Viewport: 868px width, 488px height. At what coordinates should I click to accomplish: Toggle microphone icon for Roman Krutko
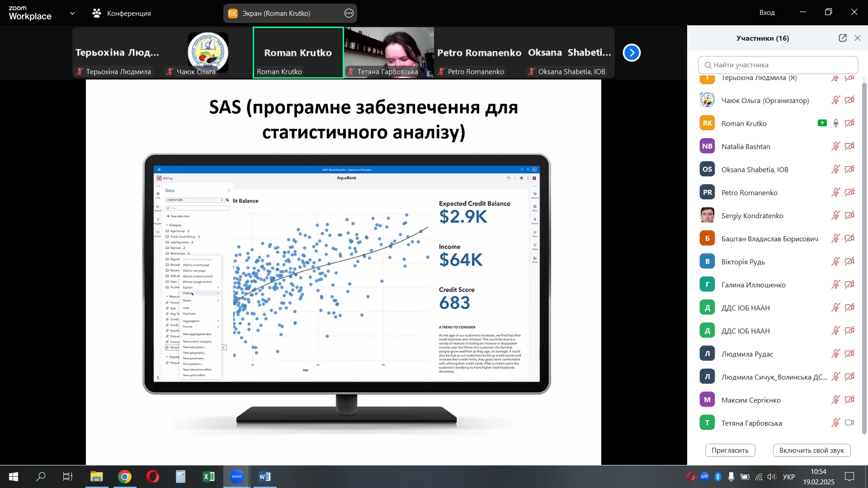pos(836,123)
